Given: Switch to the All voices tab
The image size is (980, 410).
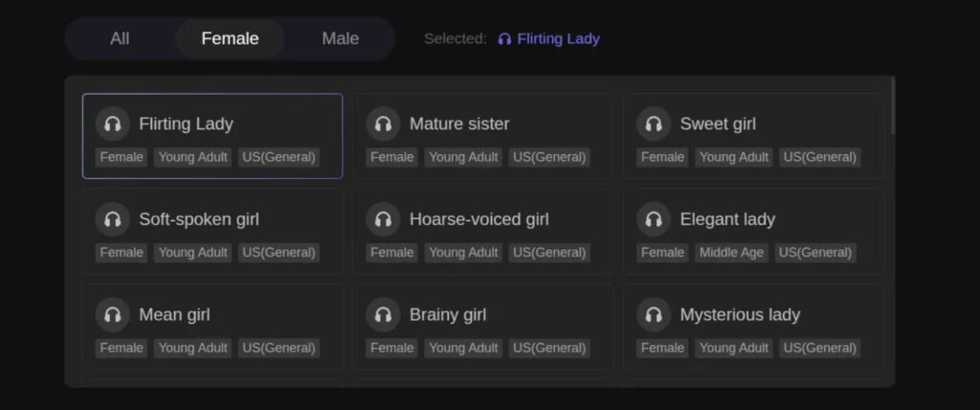Looking at the screenshot, I should (x=120, y=39).
